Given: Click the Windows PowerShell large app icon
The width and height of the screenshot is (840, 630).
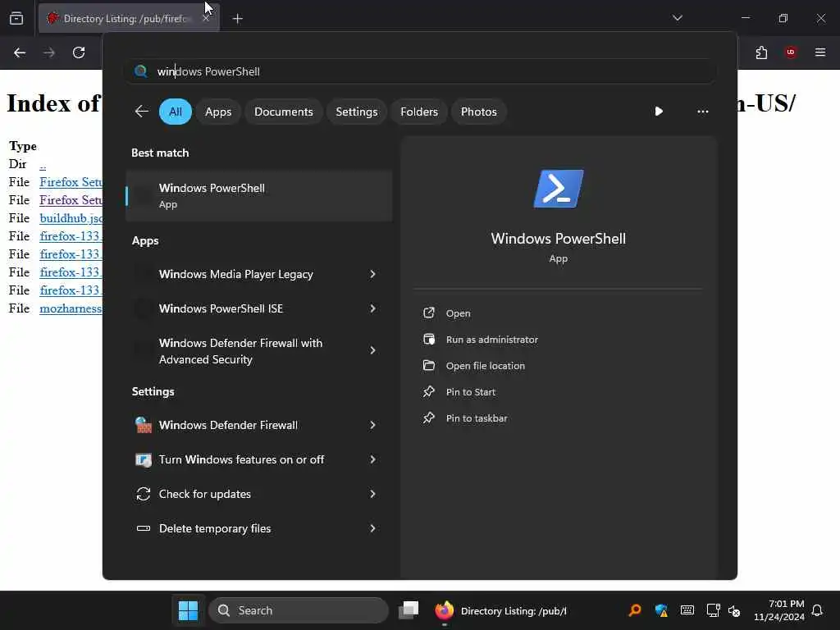Looking at the screenshot, I should tap(558, 189).
